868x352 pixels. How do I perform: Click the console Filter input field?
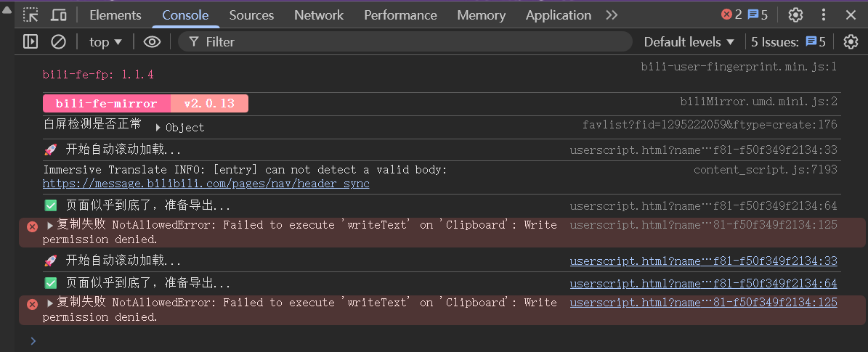[x=407, y=42]
